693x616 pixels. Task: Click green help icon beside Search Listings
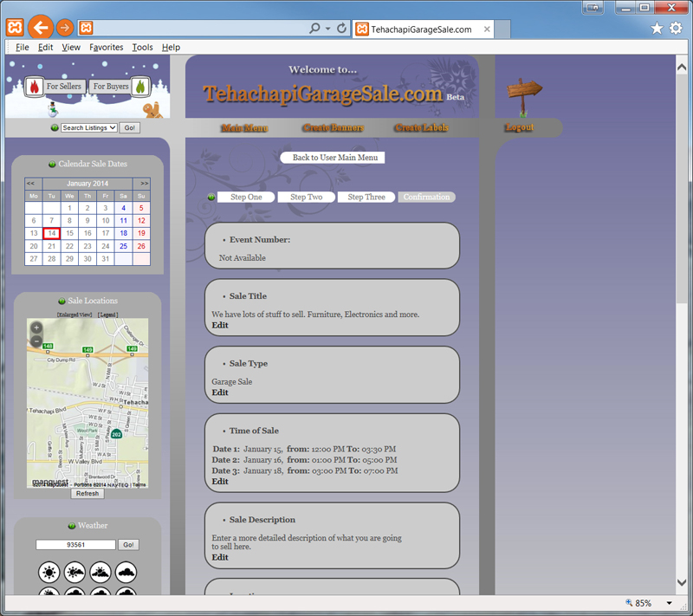coord(55,127)
